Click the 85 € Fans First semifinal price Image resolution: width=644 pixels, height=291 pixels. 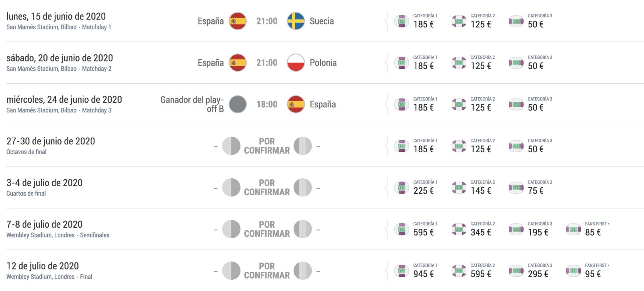(x=593, y=233)
